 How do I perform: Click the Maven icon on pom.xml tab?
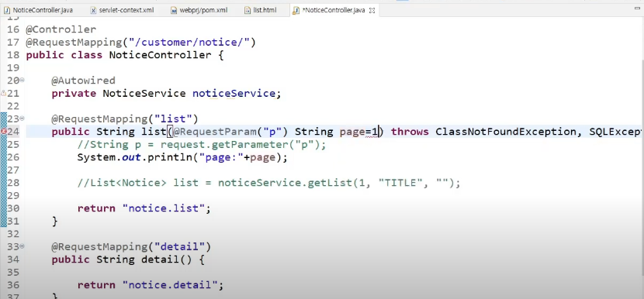(x=174, y=10)
